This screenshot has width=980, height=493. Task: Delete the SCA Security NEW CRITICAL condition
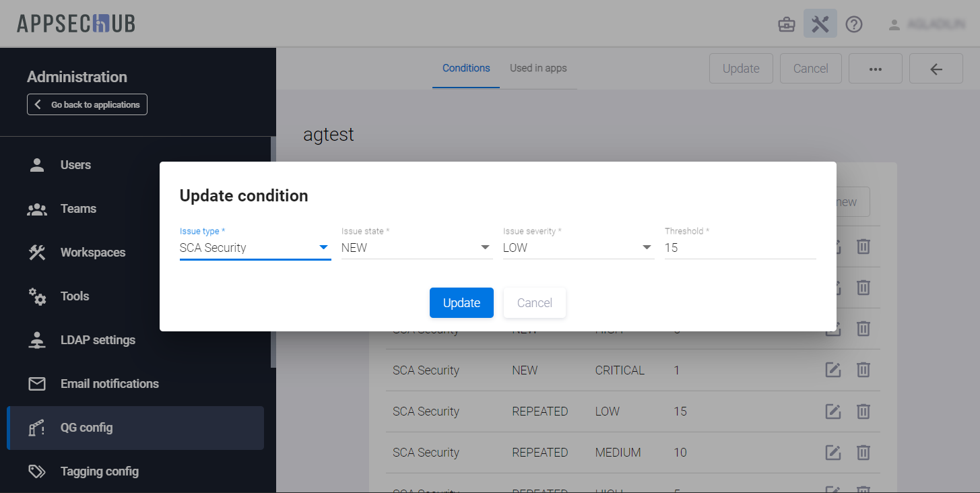pyautogui.click(x=863, y=370)
